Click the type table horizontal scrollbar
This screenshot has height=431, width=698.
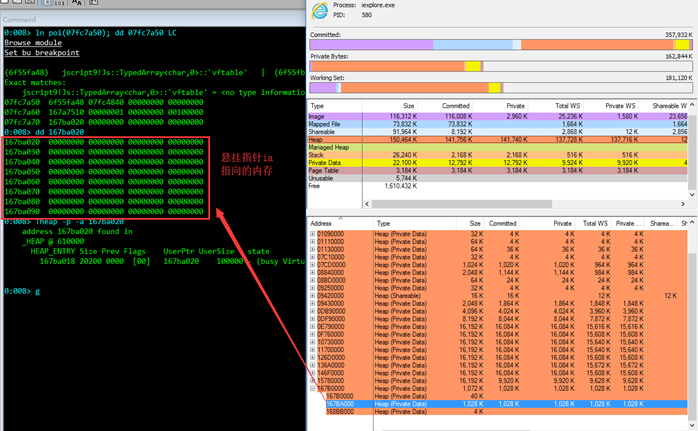pyautogui.click(x=462, y=204)
